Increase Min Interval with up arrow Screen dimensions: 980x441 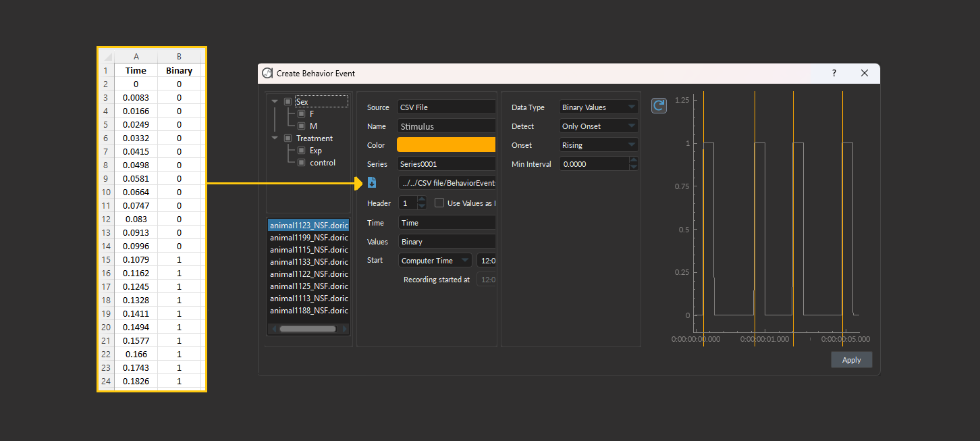click(x=633, y=161)
